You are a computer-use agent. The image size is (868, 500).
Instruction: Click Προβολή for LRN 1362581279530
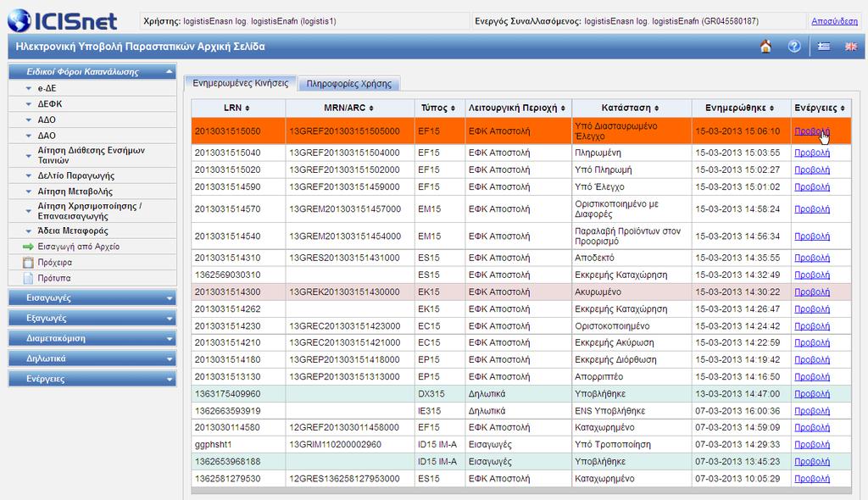click(x=811, y=479)
